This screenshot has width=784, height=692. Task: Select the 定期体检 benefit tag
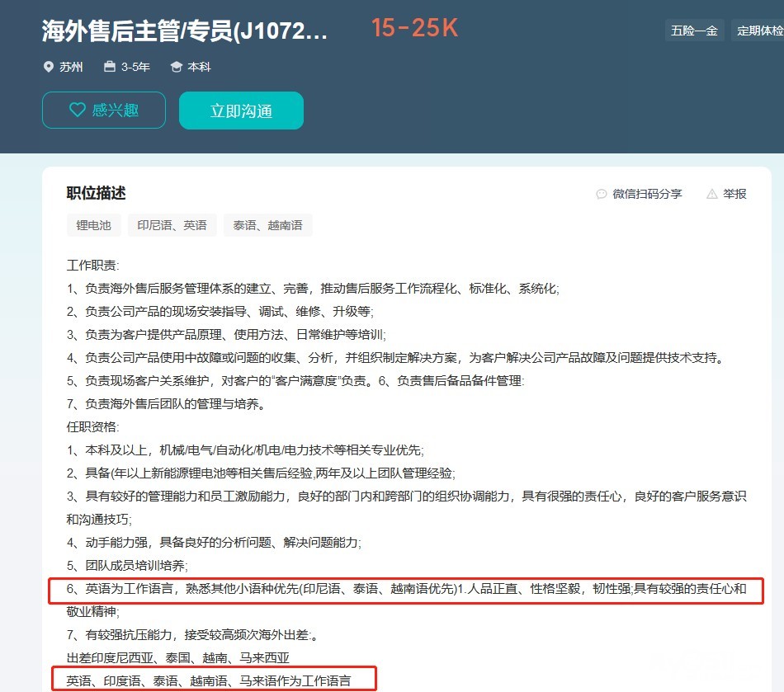coord(759,31)
